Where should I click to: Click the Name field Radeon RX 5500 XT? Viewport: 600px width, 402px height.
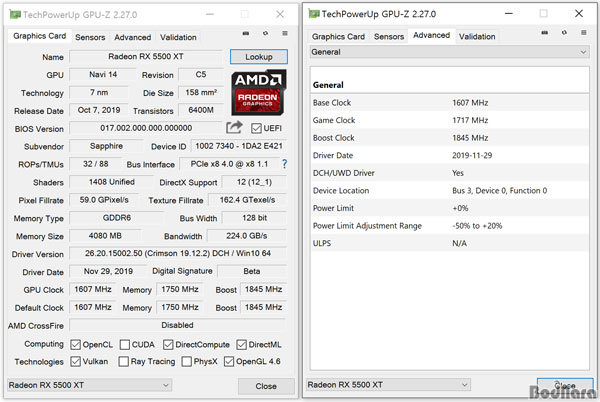coord(146,57)
